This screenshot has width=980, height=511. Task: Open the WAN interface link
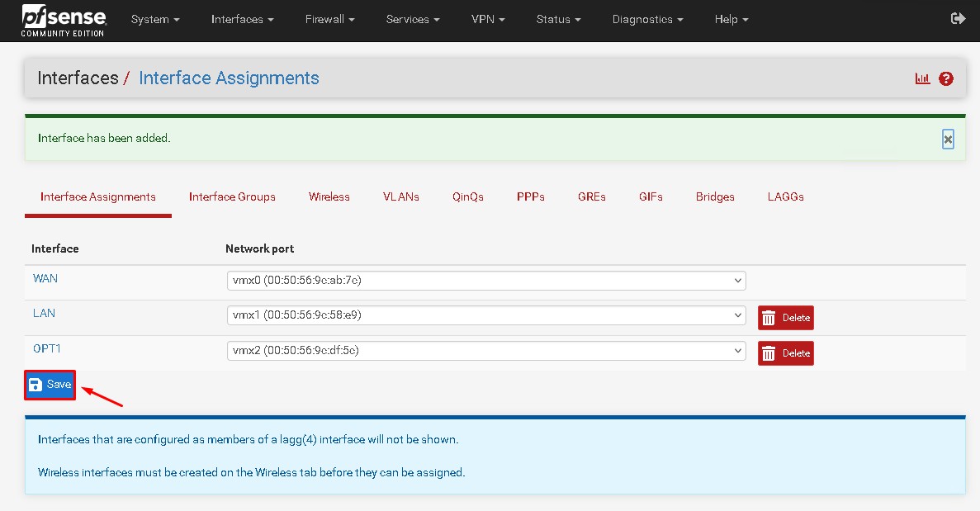tap(45, 279)
